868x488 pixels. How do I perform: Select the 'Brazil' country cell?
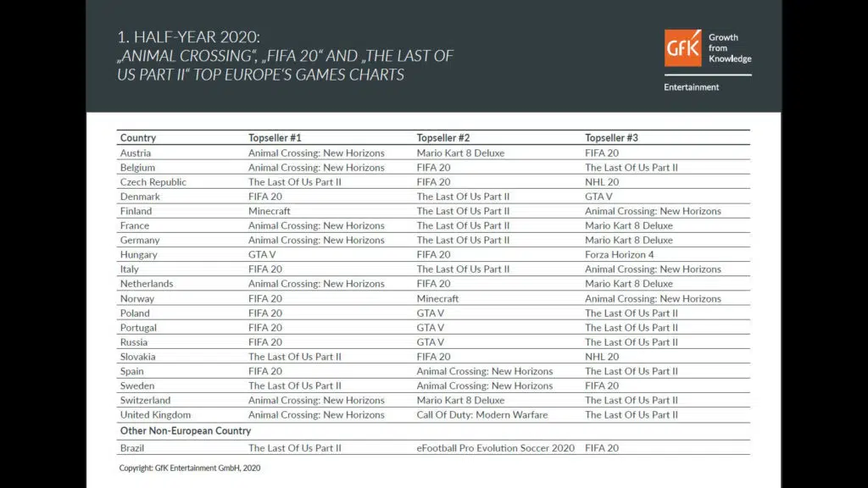click(x=131, y=447)
